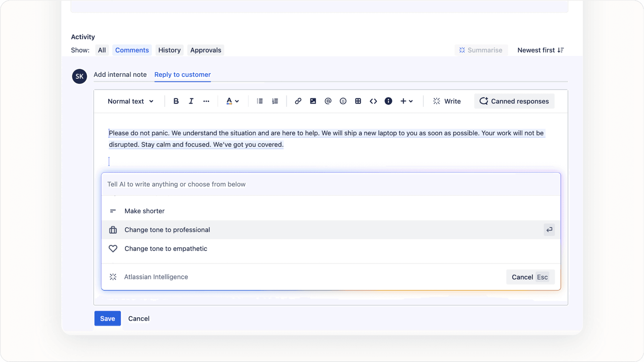Mention a teammate with the @ icon
644x362 pixels.
[x=328, y=101]
